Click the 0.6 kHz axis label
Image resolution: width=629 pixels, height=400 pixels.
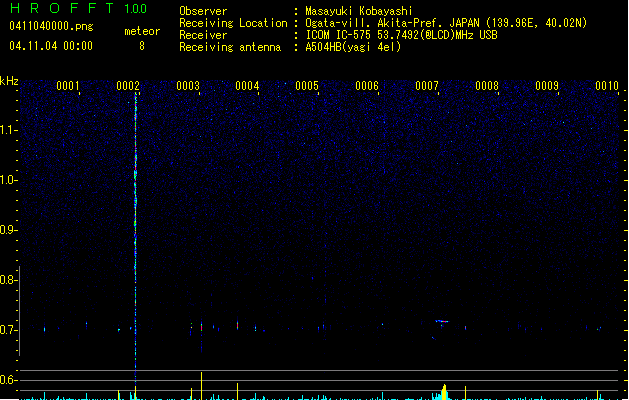click(x=8, y=380)
